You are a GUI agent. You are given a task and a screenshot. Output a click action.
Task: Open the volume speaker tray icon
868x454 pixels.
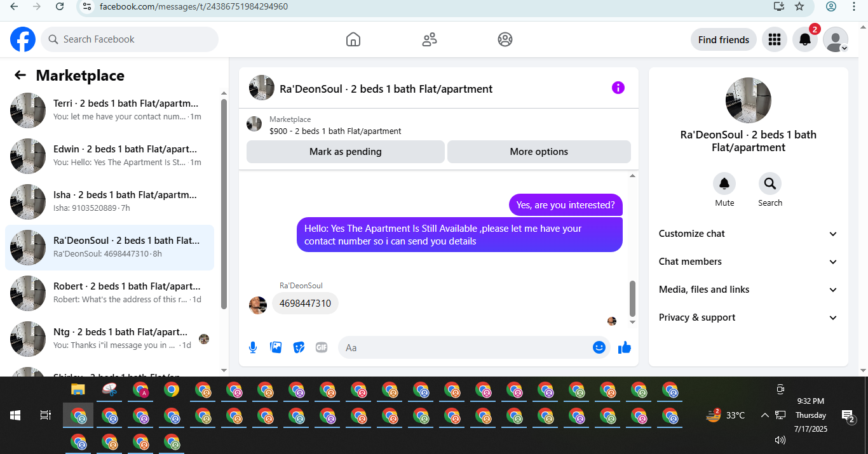point(780,439)
